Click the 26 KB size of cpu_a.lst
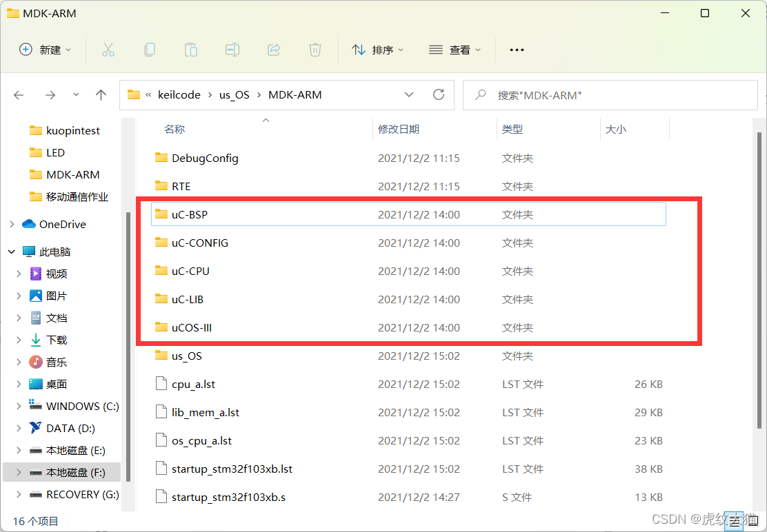 [648, 385]
